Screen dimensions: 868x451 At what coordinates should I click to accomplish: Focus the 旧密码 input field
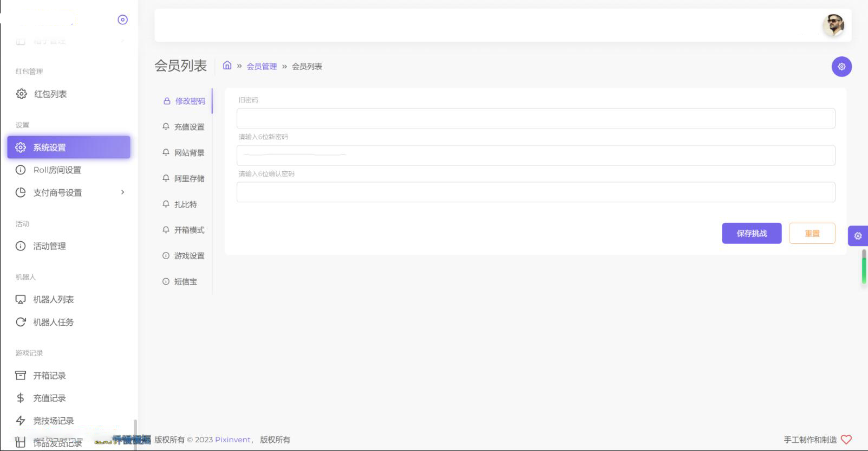536,118
